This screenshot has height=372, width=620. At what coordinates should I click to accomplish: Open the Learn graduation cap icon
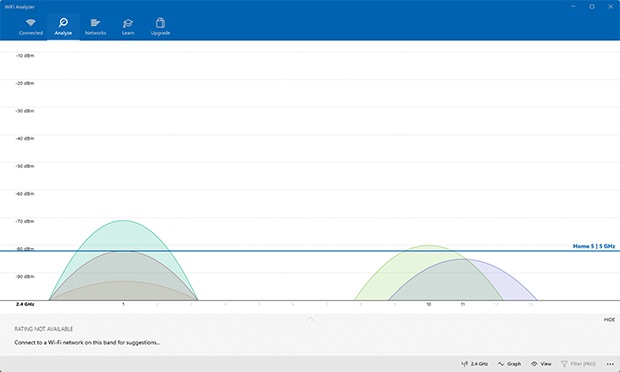click(x=128, y=23)
